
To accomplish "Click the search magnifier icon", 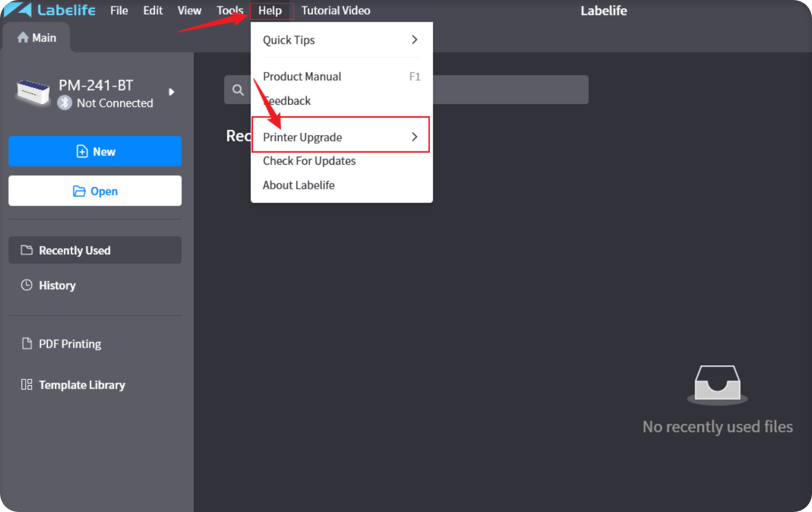I will (238, 90).
